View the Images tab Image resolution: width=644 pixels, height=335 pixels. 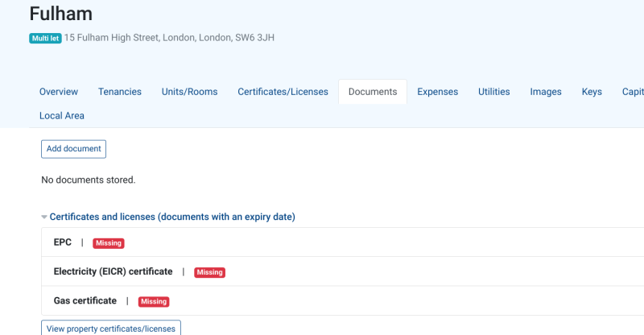(x=546, y=92)
